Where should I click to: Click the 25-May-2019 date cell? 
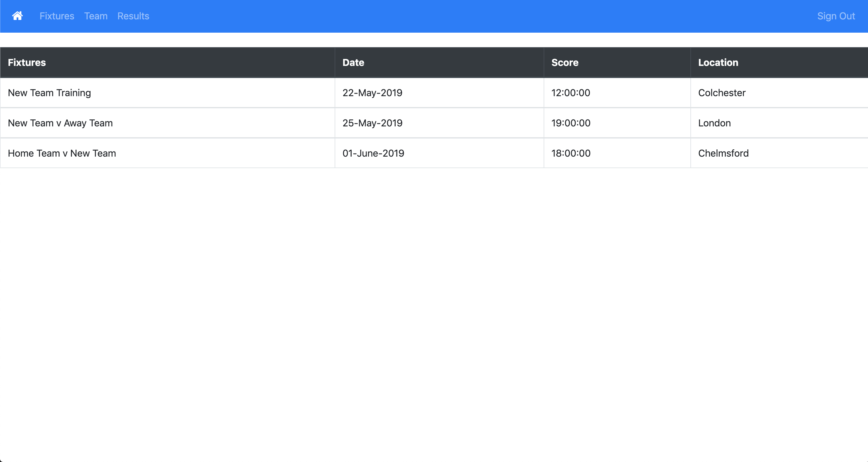[x=372, y=123]
